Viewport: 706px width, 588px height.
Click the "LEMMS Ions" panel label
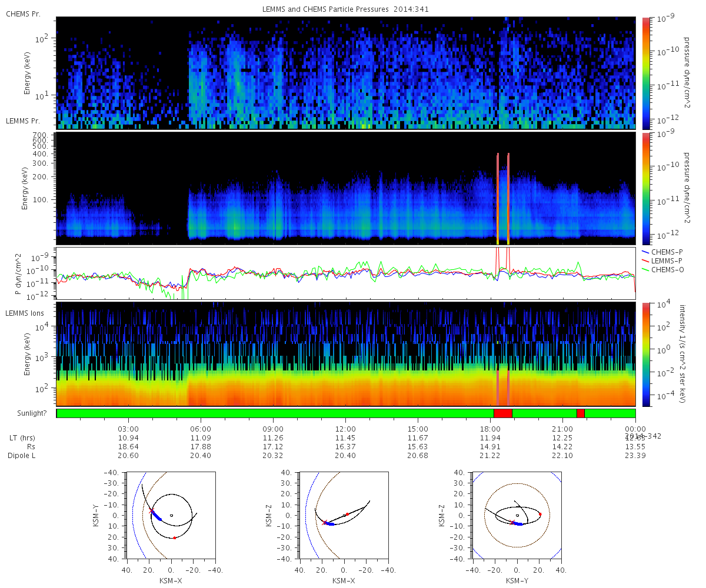[x=24, y=313]
